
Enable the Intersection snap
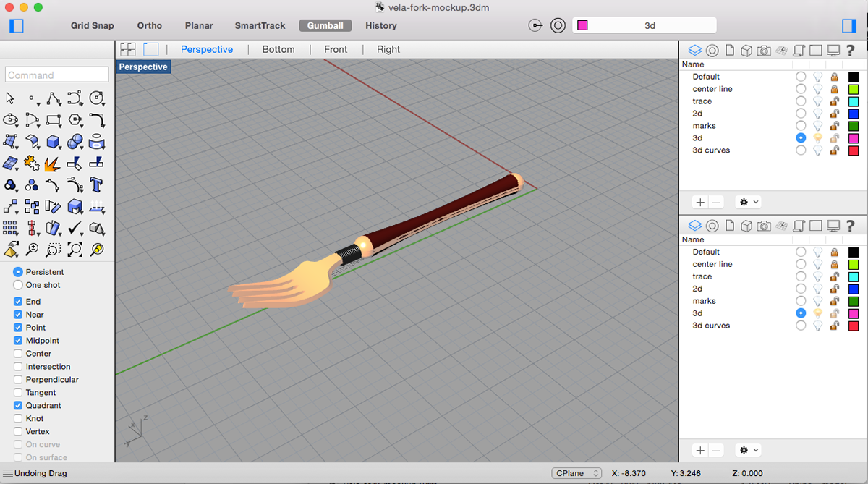coord(19,367)
